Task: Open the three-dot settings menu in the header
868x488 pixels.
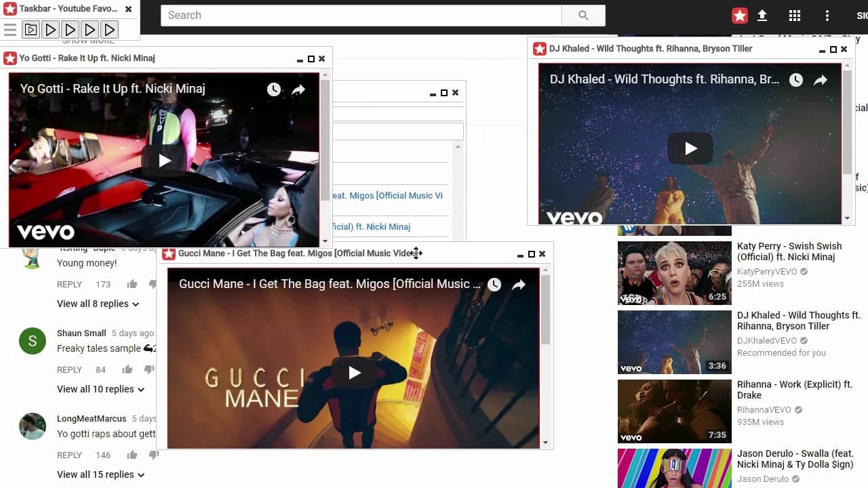Action: coord(827,16)
